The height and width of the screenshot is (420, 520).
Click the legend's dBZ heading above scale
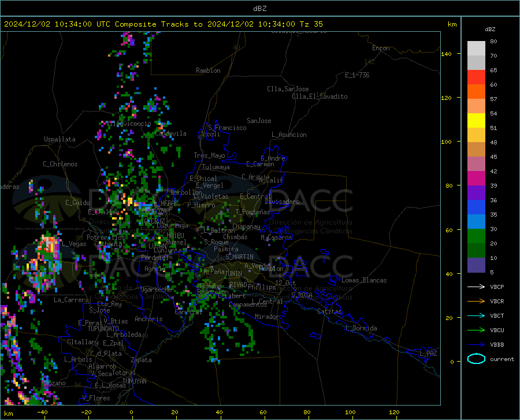pos(490,29)
